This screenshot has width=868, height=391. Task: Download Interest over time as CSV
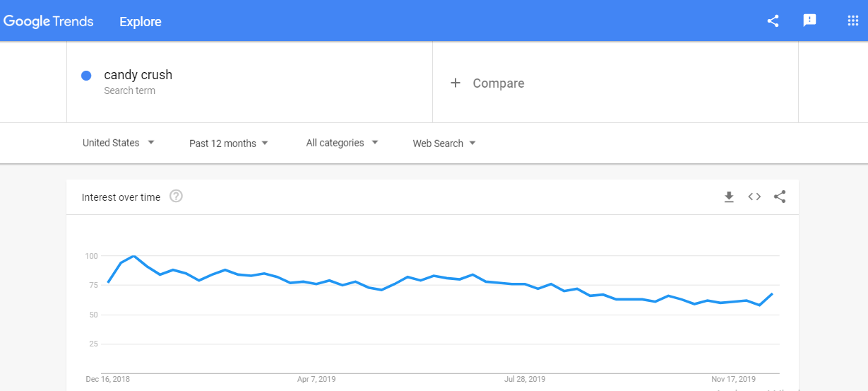point(729,197)
